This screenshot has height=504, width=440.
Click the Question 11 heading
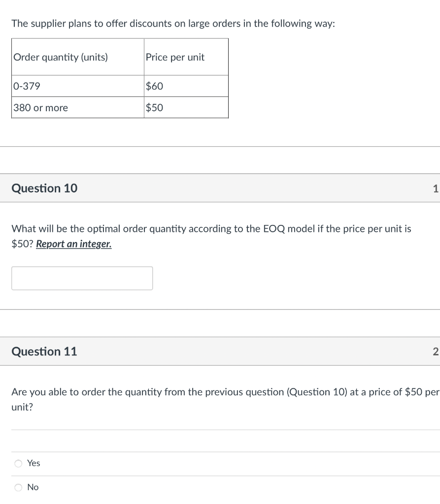[x=44, y=351]
